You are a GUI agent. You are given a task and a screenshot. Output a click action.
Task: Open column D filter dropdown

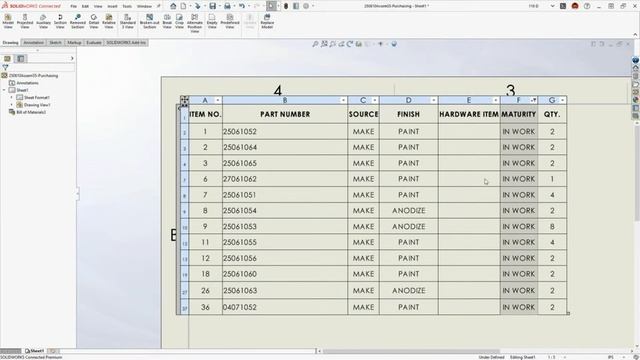click(x=434, y=100)
